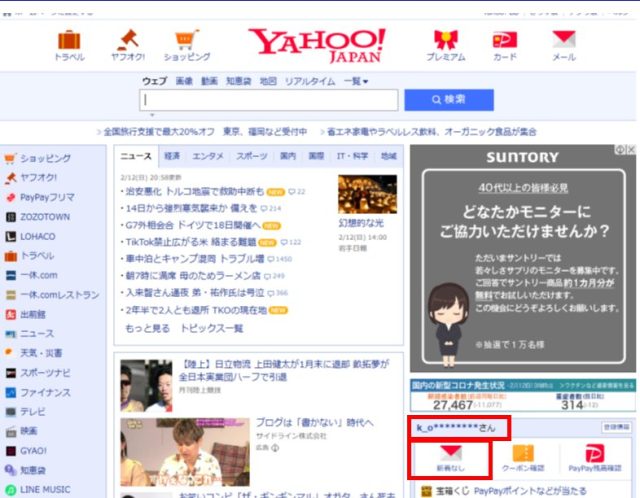640x498 pixels.
Task: Select the 地図 search tab
Action: point(268,81)
